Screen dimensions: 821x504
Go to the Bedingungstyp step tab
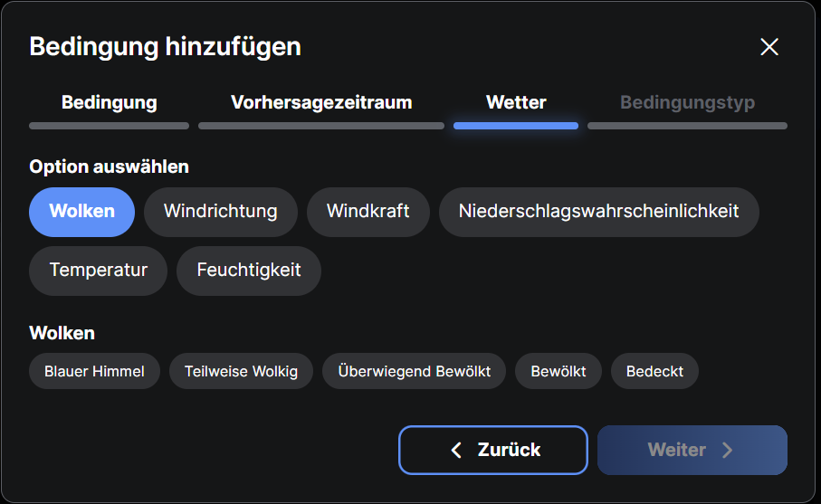pos(687,103)
